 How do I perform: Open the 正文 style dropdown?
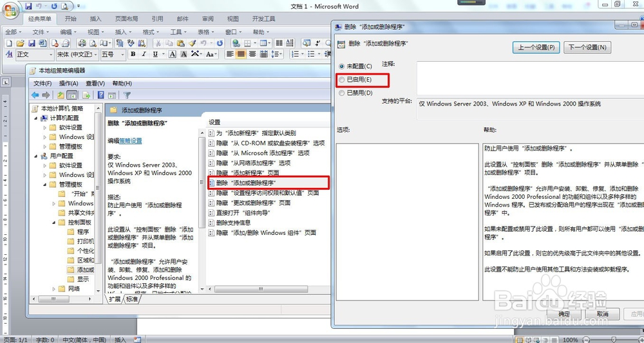(52, 54)
